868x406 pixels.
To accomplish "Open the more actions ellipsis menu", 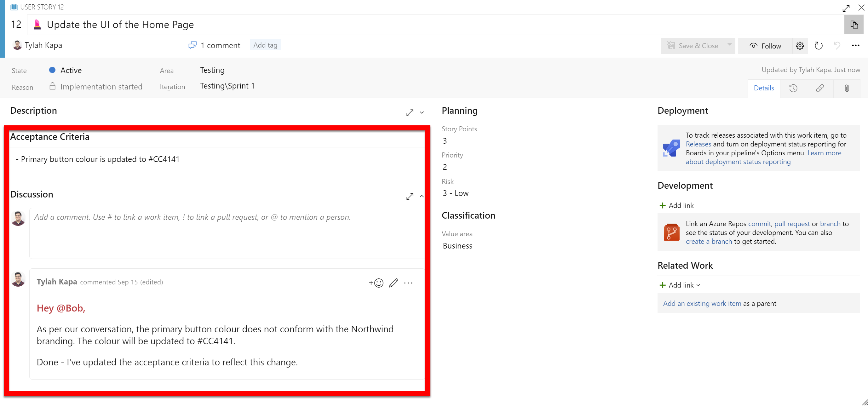I will (x=855, y=45).
